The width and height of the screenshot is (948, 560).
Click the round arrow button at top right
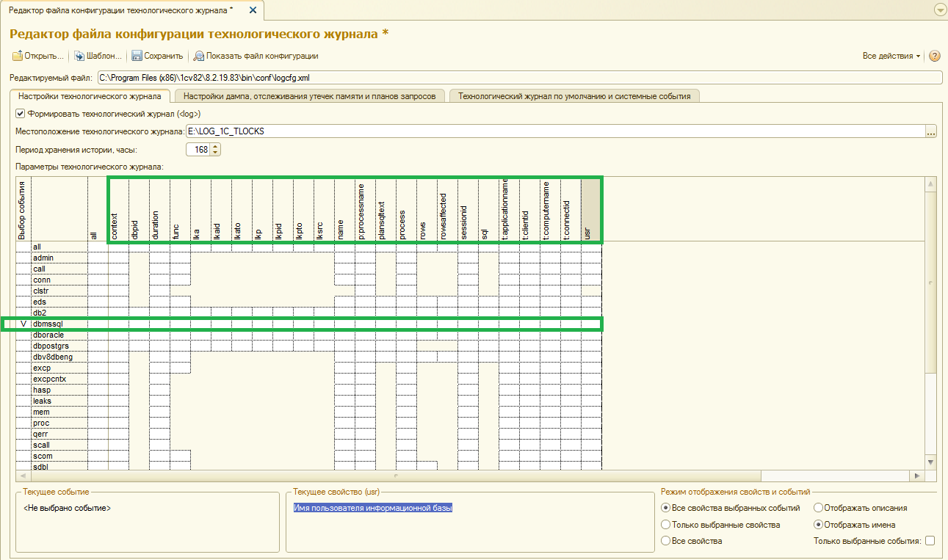tap(939, 10)
